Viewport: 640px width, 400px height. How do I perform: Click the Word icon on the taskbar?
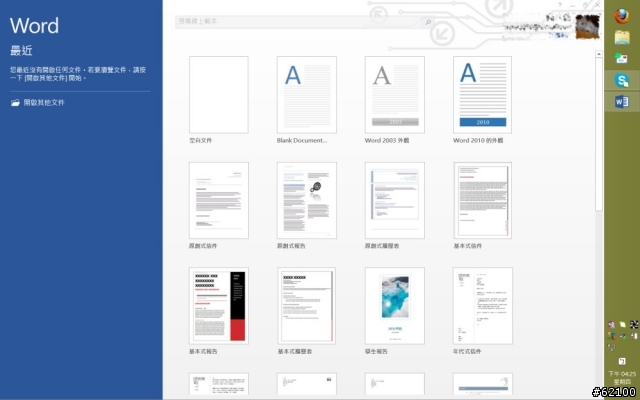(622, 101)
